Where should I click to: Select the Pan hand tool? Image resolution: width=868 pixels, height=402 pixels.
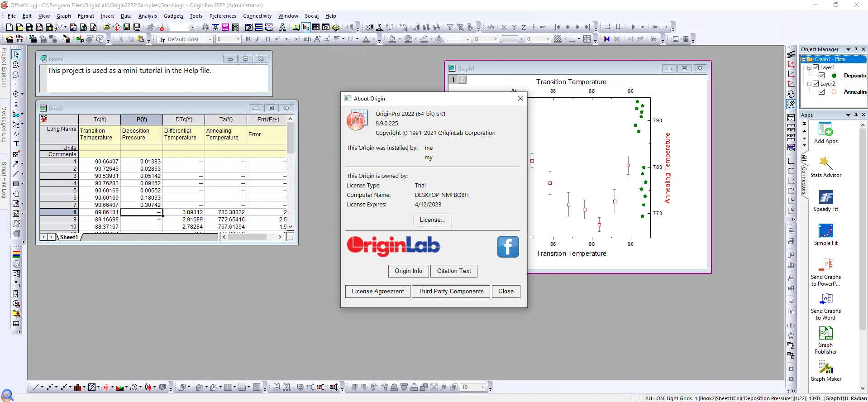point(16,194)
